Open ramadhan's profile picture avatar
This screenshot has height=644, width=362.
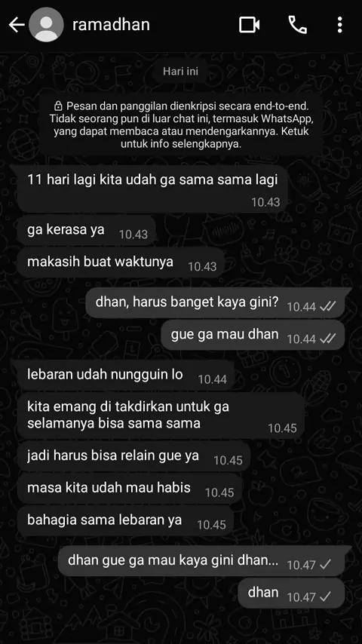[47, 25]
